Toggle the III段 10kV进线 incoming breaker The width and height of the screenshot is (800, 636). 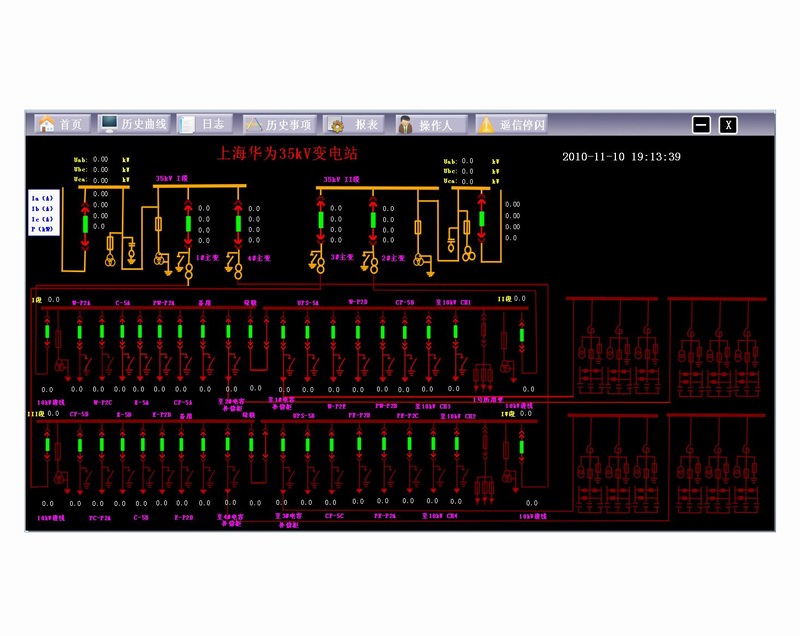pyautogui.click(x=47, y=445)
